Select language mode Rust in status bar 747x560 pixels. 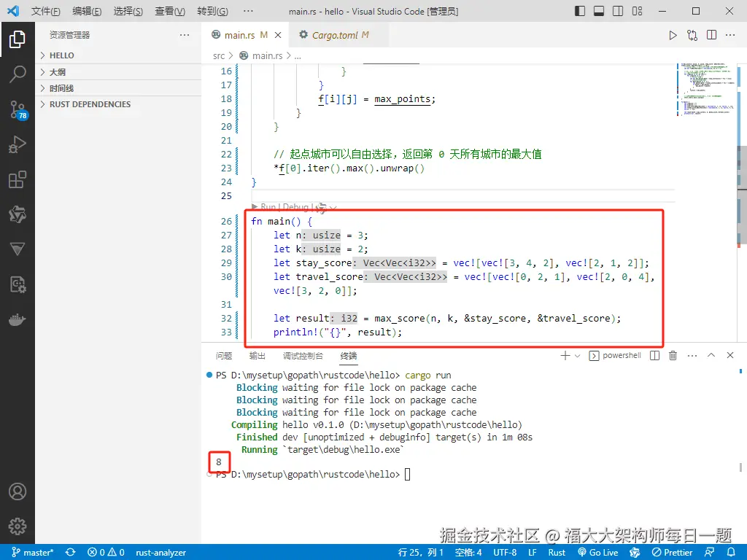click(x=557, y=553)
